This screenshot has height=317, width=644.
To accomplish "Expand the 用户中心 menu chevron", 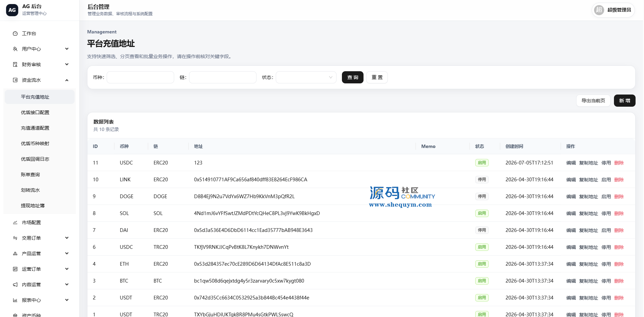I will click(67, 49).
